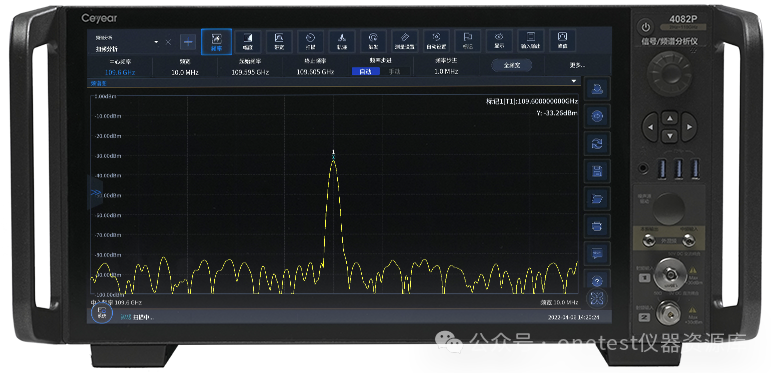Click the date and time in status bar
This screenshot has width=771, height=373.
click(x=574, y=317)
